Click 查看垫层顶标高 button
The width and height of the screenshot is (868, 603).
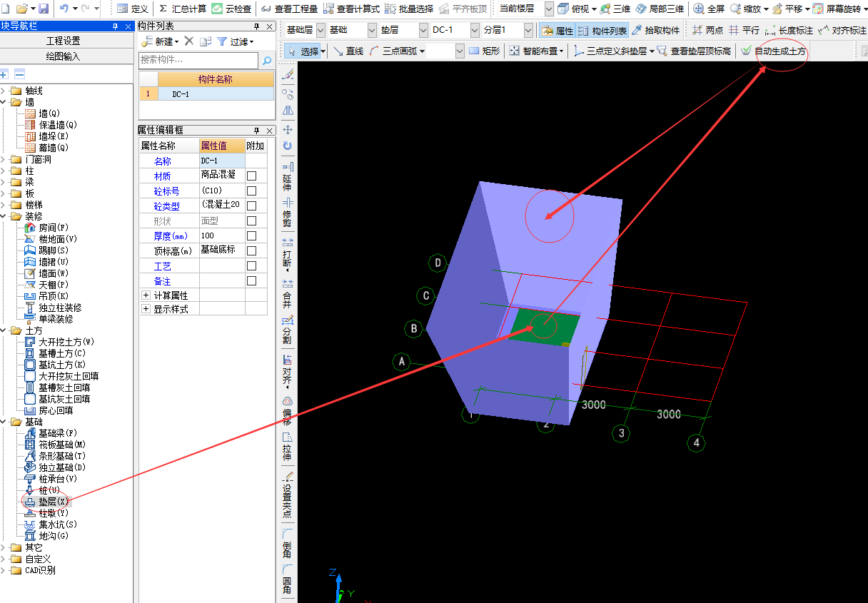click(694, 51)
